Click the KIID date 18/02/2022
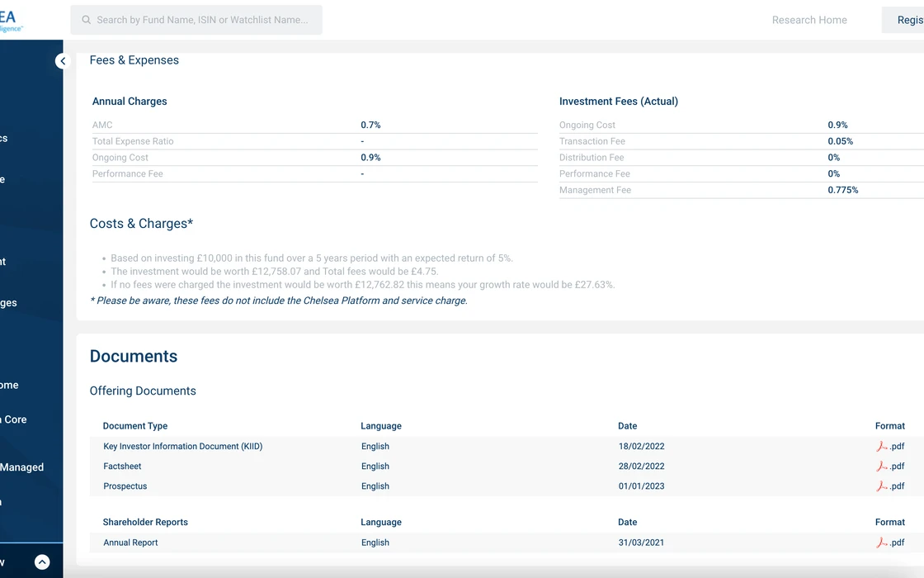 (x=641, y=447)
